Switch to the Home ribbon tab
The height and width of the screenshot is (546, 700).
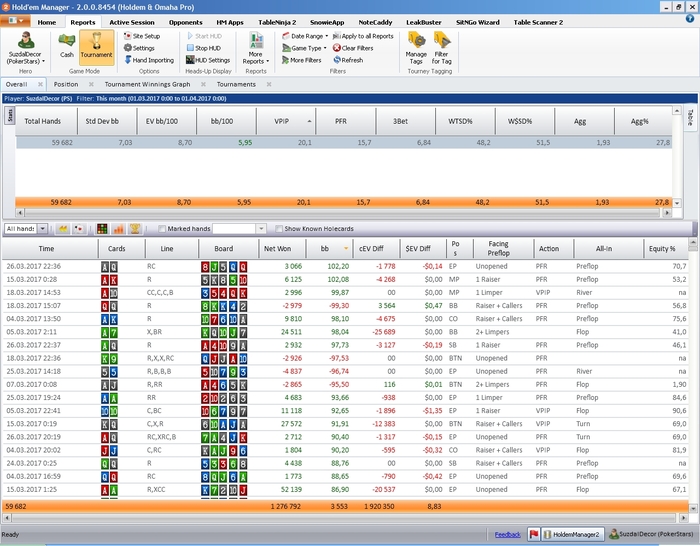coord(47,22)
